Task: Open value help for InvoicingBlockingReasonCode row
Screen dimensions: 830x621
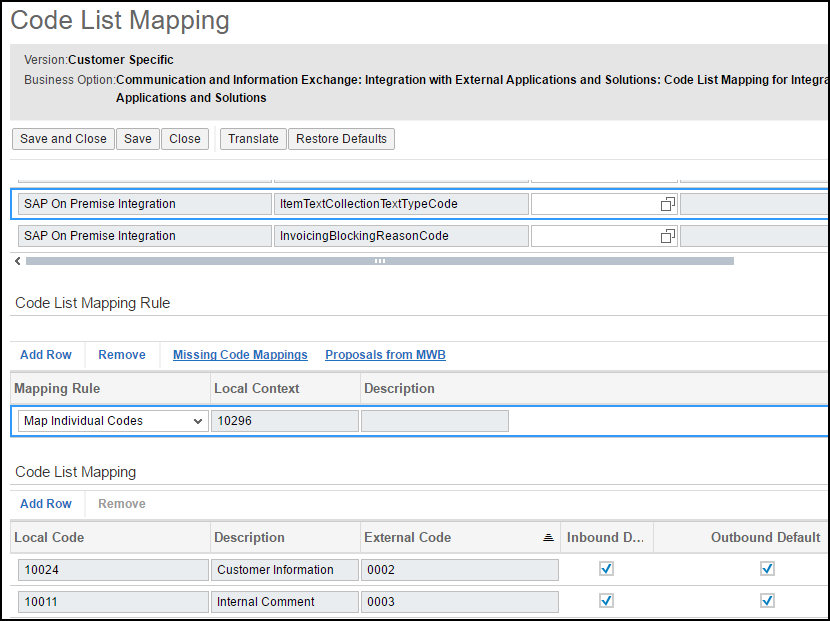Action: tap(667, 236)
